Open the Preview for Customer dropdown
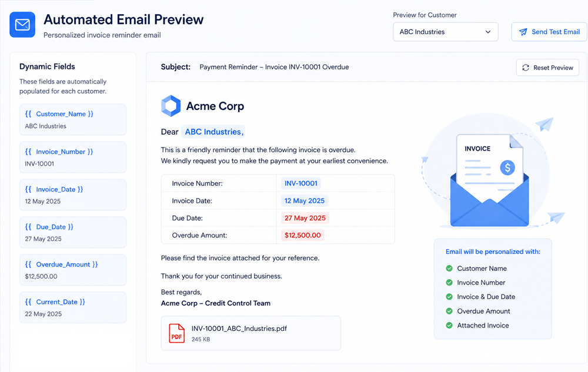 click(x=446, y=32)
